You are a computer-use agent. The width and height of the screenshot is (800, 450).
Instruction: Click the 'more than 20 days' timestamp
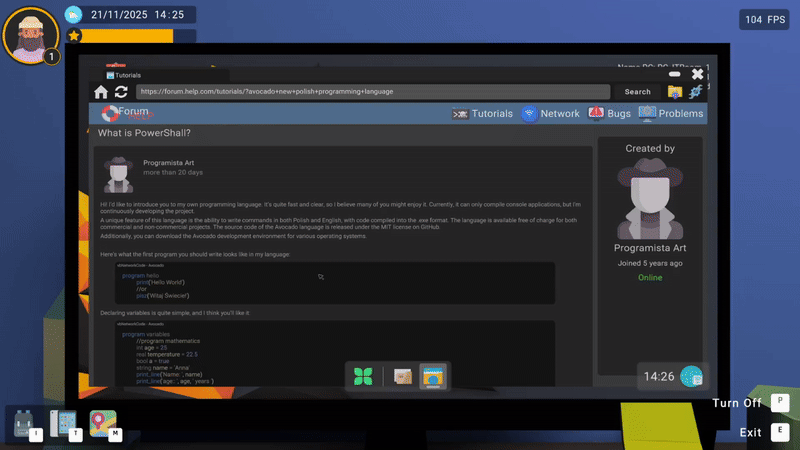173,172
